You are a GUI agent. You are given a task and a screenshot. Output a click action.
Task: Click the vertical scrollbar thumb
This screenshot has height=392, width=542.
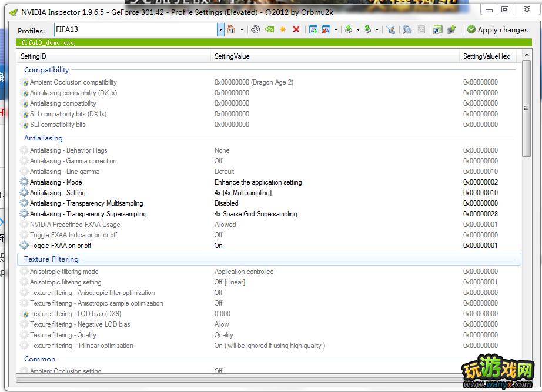pyautogui.click(x=527, y=108)
